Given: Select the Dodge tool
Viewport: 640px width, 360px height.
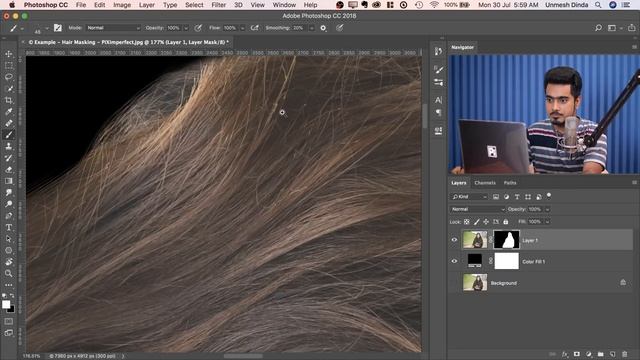Looking at the screenshot, I should [x=9, y=204].
